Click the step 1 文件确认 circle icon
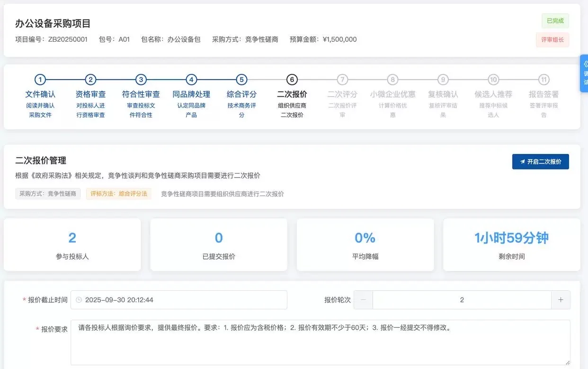The image size is (588, 369). [40, 80]
